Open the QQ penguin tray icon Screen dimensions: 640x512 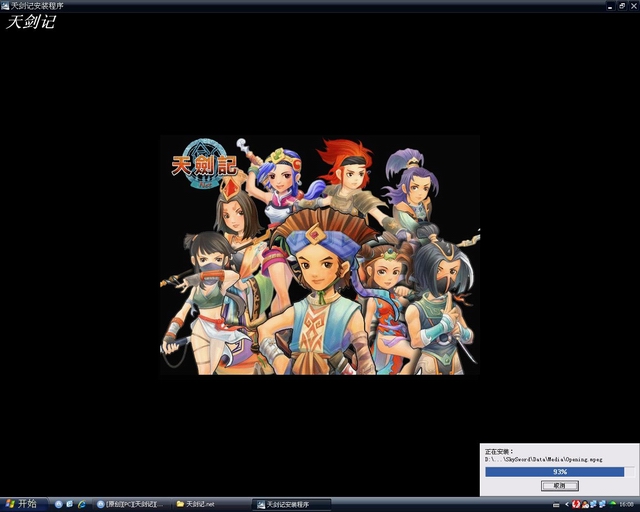pyautogui.click(x=585, y=505)
